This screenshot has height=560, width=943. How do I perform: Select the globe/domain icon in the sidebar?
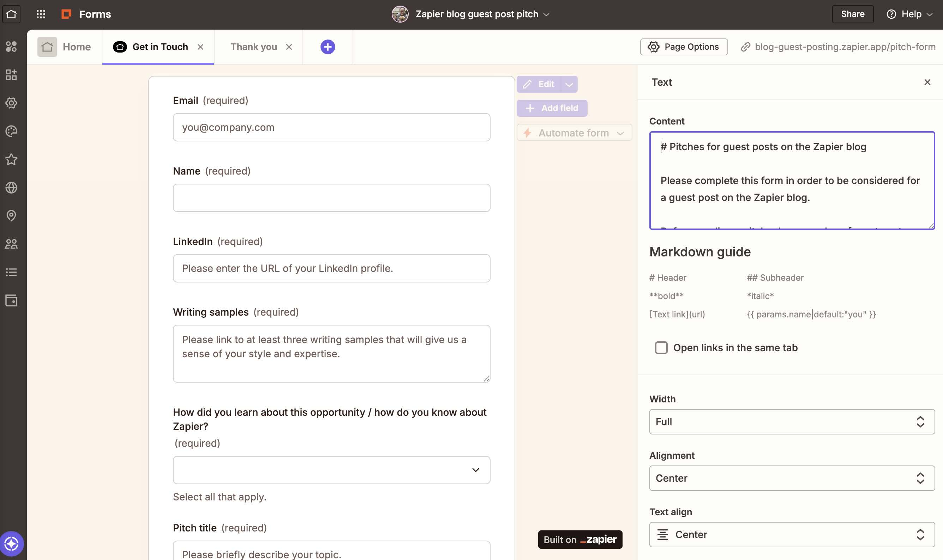coord(11,188)
